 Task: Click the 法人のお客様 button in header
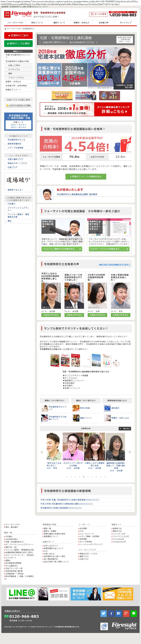pos(99,14)
